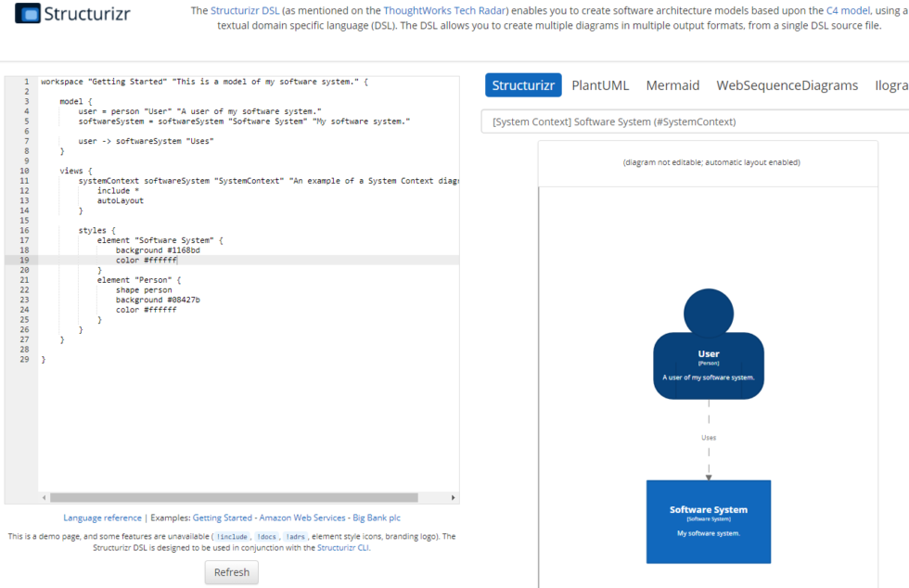Click the 'user -> softwareSystem "Uses"' line

pos(147,141)
